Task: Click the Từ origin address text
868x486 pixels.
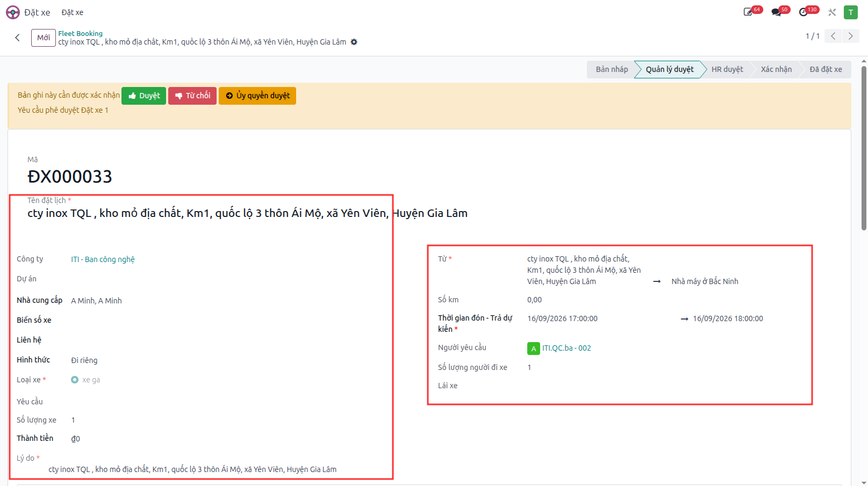Action: (584, 270)
